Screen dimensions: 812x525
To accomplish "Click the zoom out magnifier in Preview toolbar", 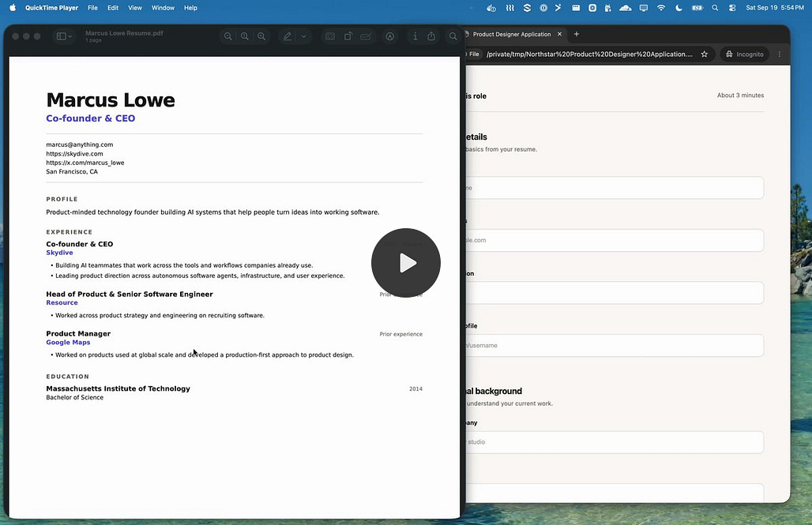I will tap(227, 36).
